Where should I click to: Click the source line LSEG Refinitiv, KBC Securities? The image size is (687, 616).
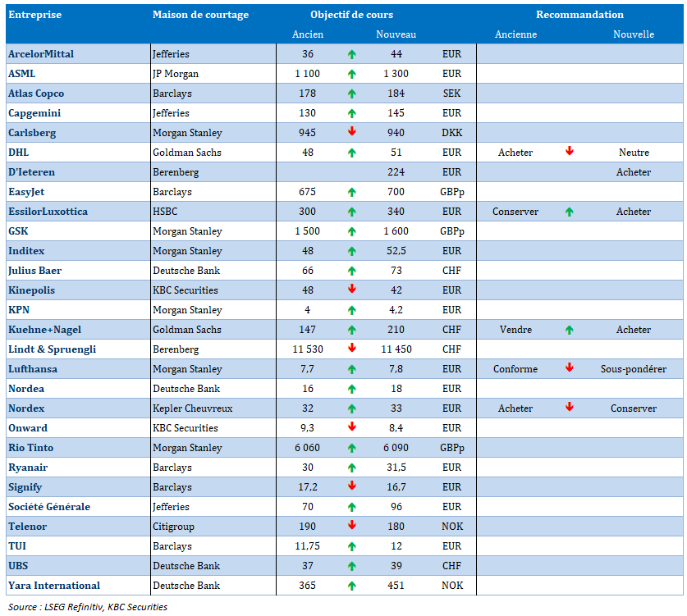88,607
